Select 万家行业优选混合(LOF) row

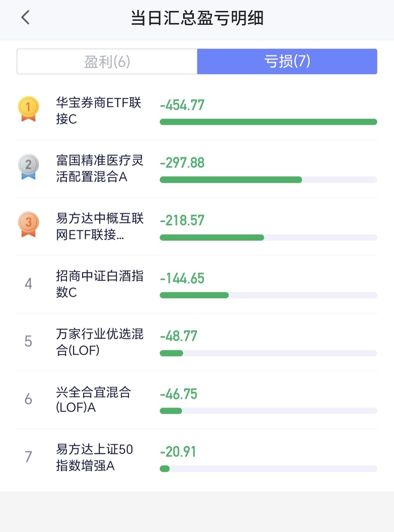click(x=197, y=342)
